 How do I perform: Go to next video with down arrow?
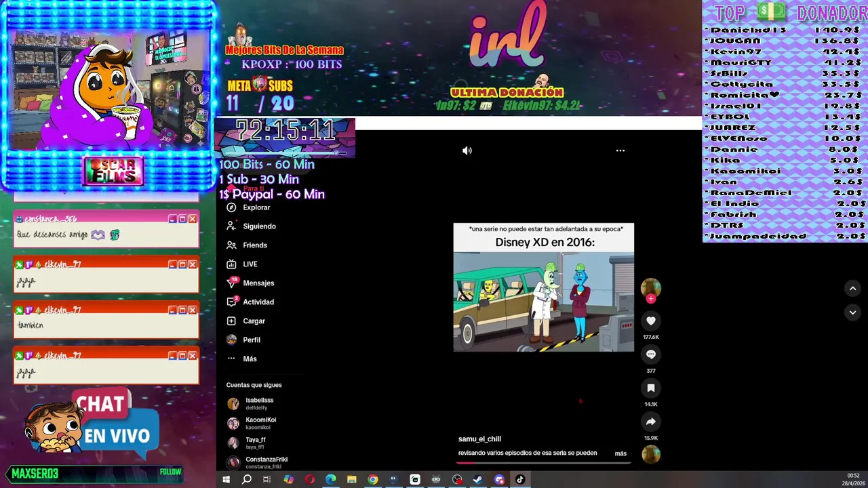pos(853,312)
